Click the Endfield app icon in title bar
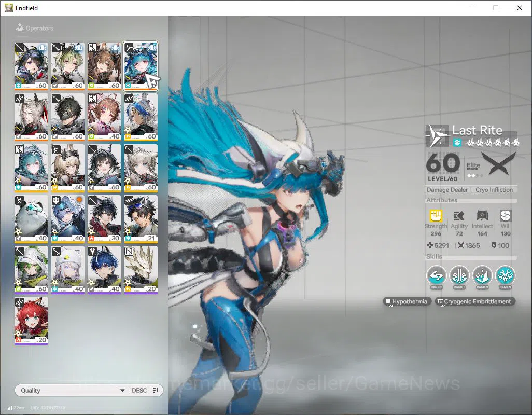Image resolution: width=532 pixels, height=415 pixels. [8, 8]
